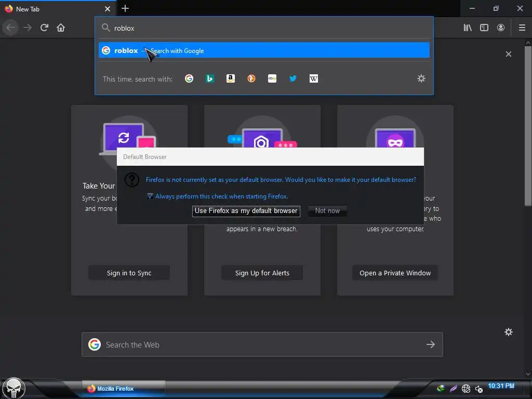Search this time with DuckDuckGo icon
Image resolution: width=532 pixels, height=399 pixels.
point(251,79)
